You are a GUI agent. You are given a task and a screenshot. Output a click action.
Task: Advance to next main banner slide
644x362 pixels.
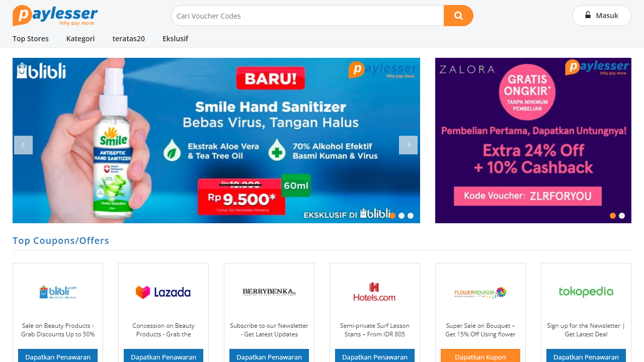(408, 145)
